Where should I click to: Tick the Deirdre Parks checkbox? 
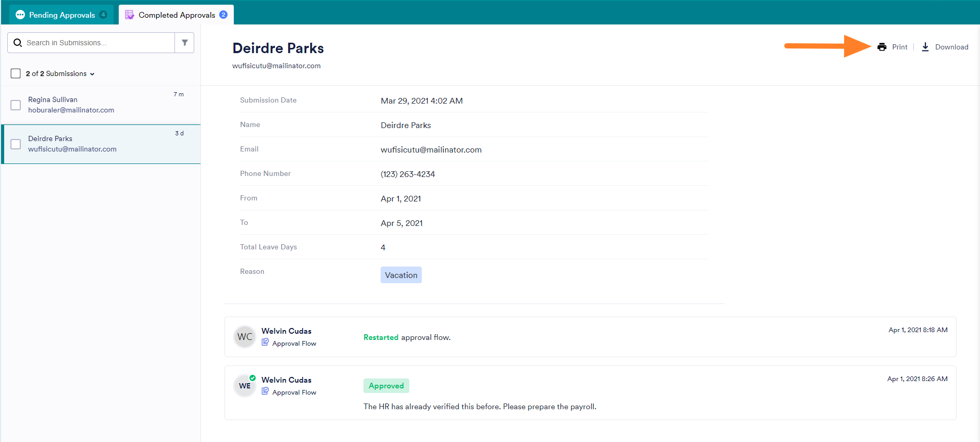pos(16,144)
